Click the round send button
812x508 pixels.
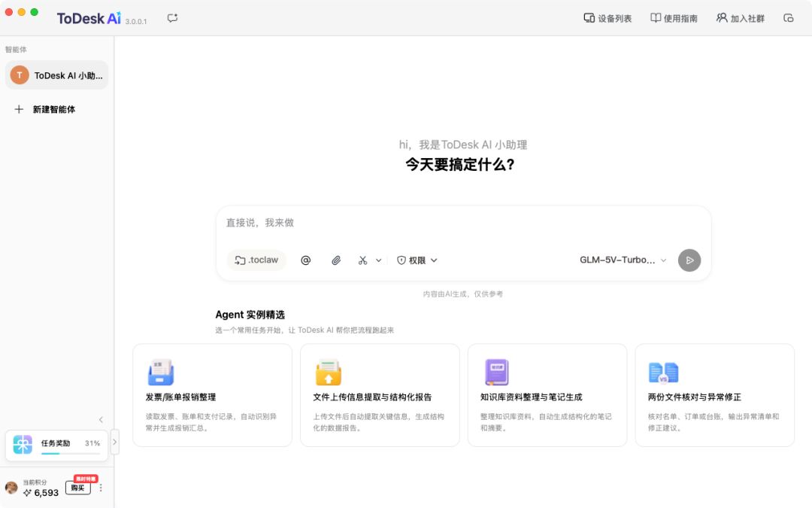pos(689,260)
